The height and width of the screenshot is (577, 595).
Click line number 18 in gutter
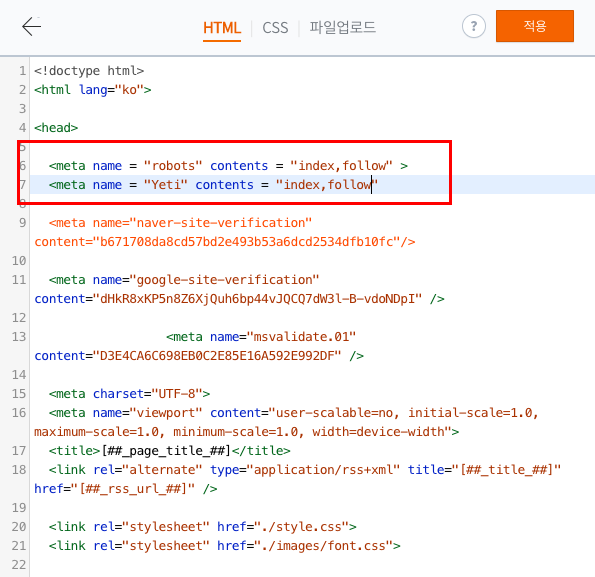click(x=19, y=470)
